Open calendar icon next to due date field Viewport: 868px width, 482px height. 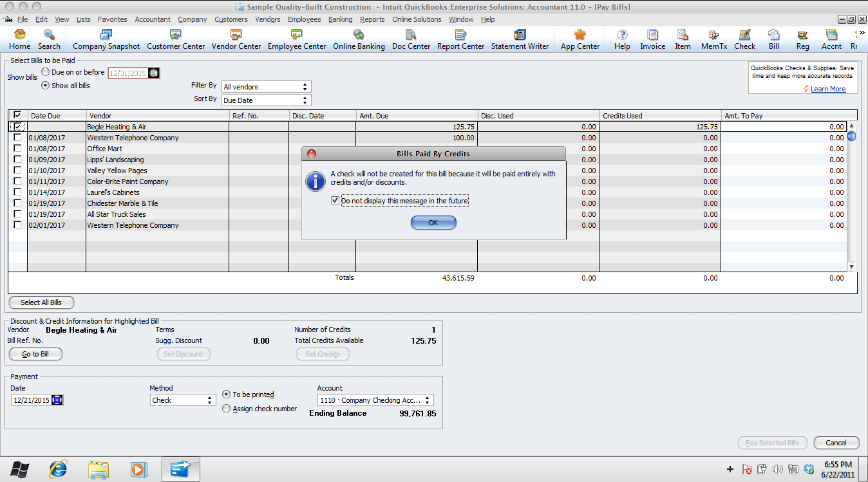153,73
